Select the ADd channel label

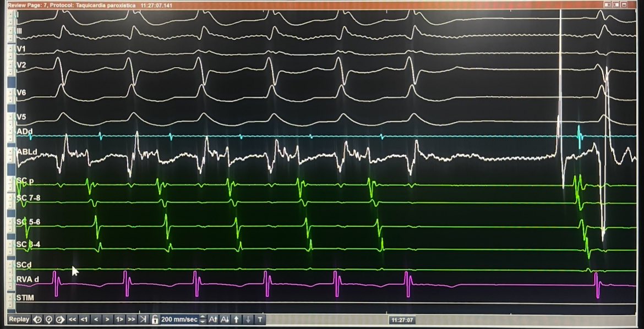pyautogui.click(x=24, y=131)
